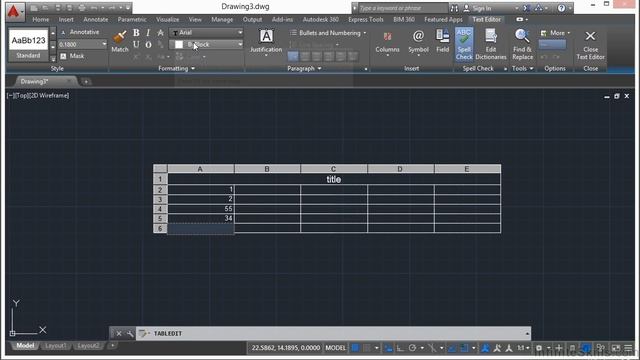Open the More options dropdown
The image size is (640, 360).
tap(555, 33)
